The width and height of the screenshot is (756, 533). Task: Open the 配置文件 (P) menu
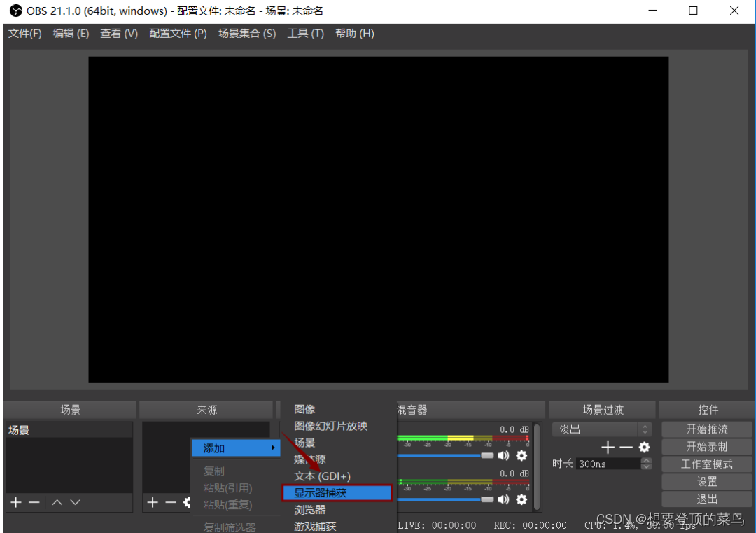click(x=178, y=34)
